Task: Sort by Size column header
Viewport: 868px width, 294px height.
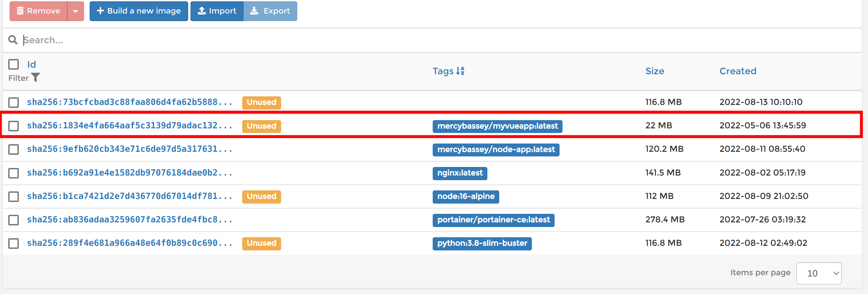Action: (x=654, y=71)
